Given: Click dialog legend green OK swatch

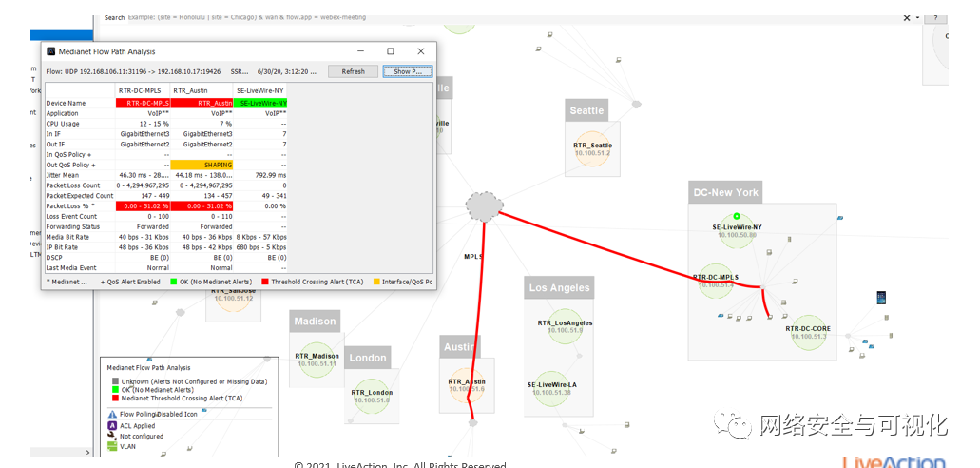Looking at the screenshot, I should 174,282.
